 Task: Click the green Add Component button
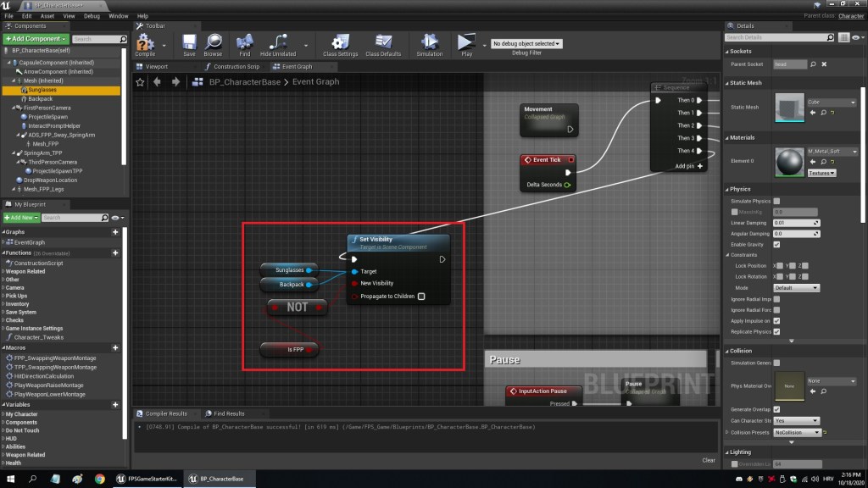point(35,39)
